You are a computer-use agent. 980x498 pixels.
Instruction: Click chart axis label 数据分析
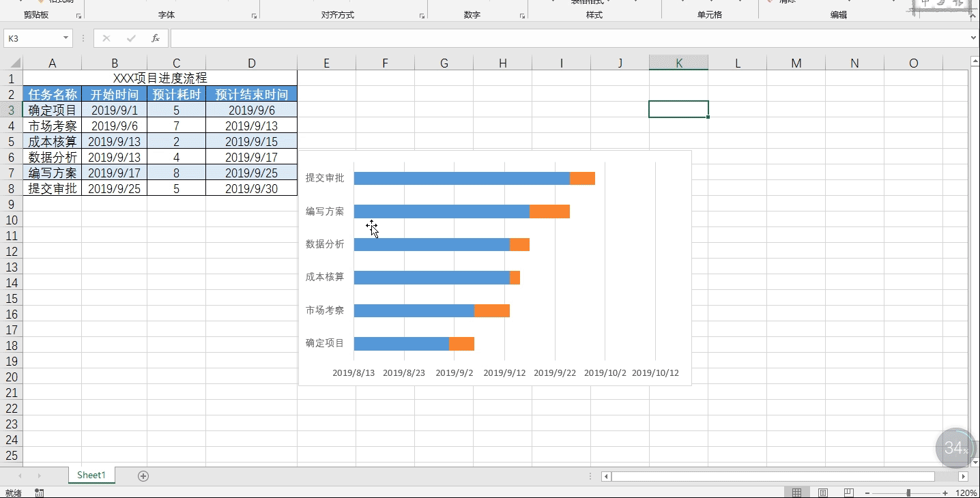click(x=325, y=244)
